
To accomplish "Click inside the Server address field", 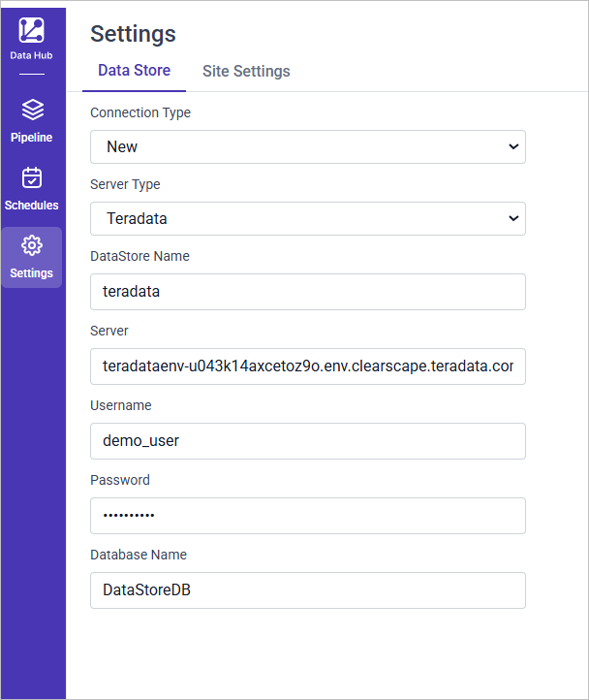I will (x=307, y=366).
